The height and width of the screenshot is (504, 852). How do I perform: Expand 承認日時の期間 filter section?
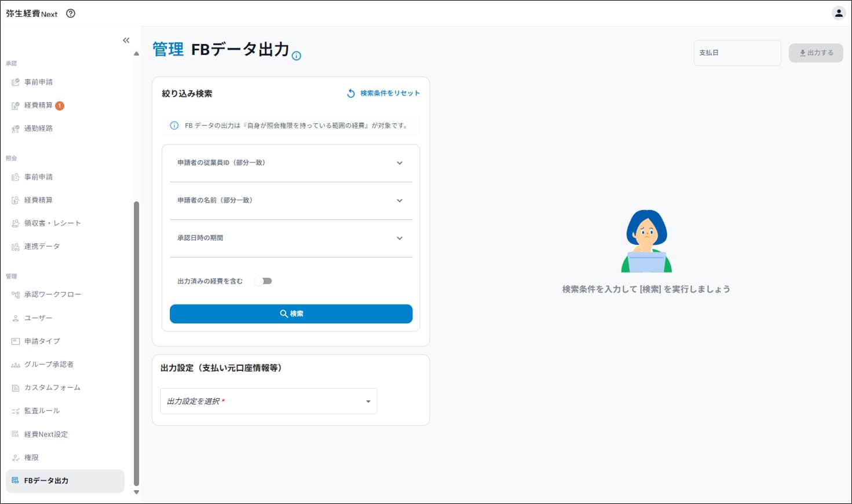point(399,238)
